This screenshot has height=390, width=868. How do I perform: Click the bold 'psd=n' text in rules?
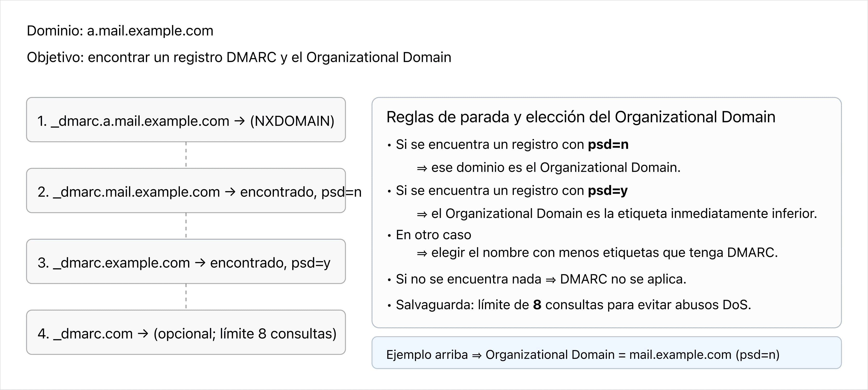pos(608,145)
